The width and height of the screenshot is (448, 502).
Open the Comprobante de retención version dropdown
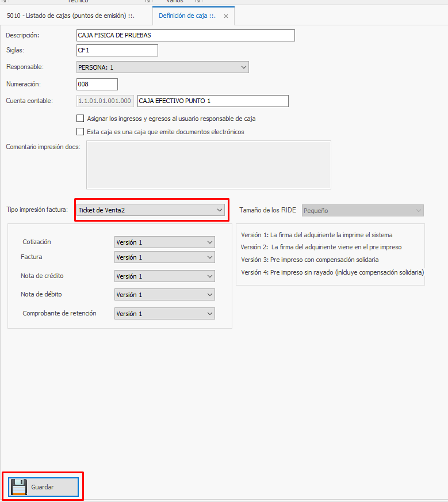164,314
